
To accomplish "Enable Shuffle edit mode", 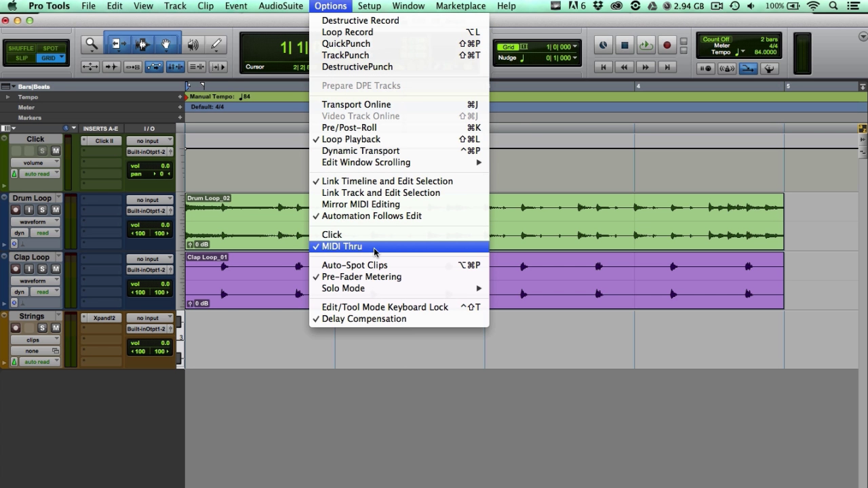I will click(x=20, y=49).
